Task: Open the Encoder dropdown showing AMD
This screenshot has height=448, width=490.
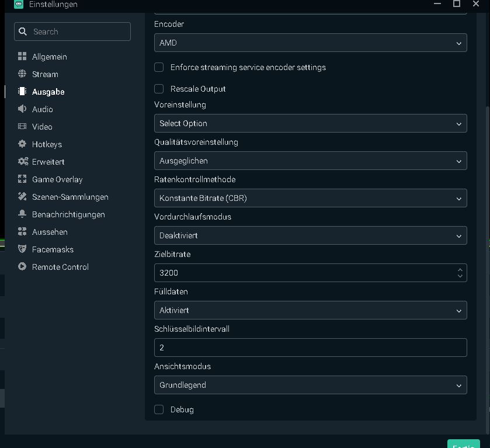Action: point(310,43)
